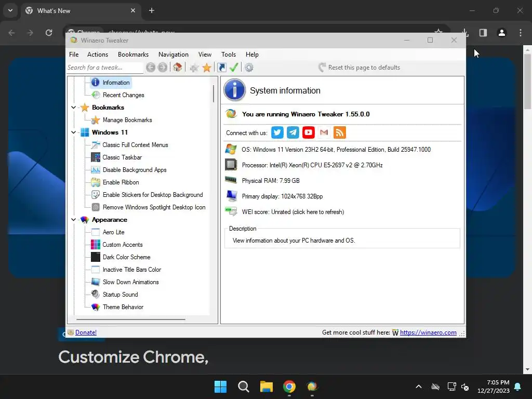The width and height of the screenshot is (532, 399).
Task: Click the green checkmark toolbar icon
Action: click(234, 67)
